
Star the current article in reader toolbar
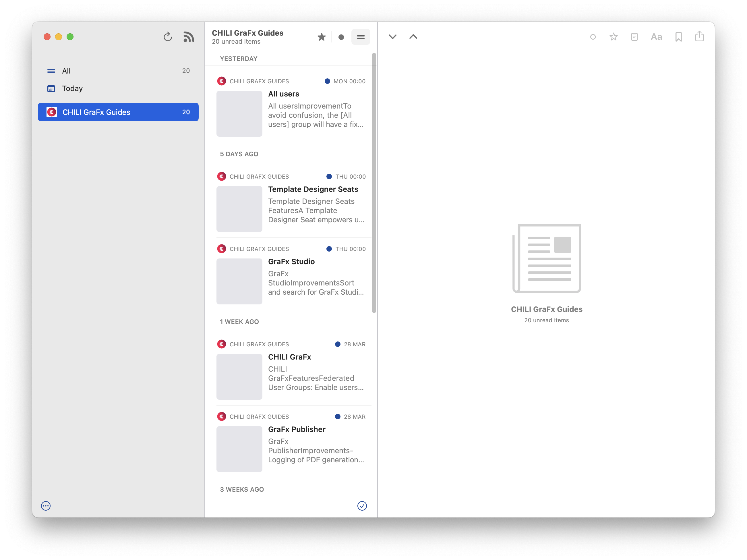tap(614, 37)
